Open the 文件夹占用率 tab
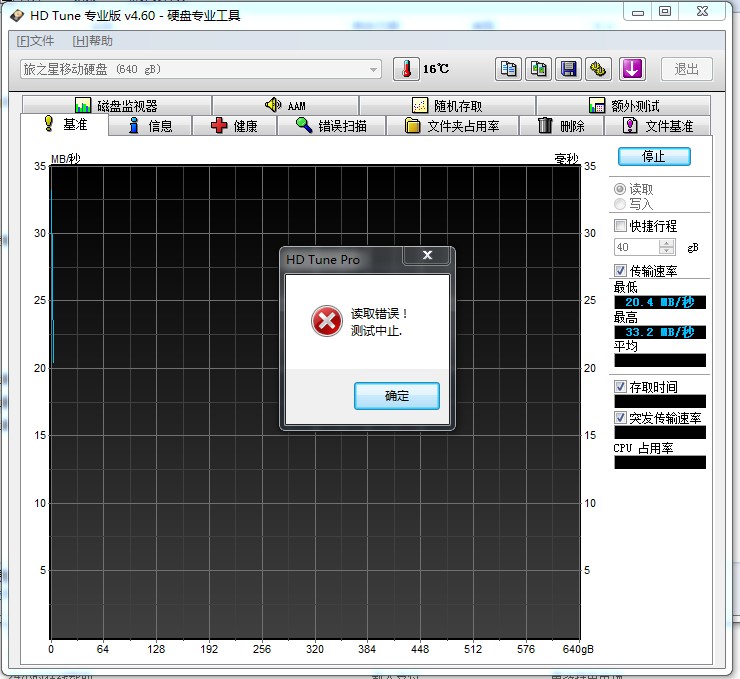This screenshot has height=679, width=740. coord(453,126)
